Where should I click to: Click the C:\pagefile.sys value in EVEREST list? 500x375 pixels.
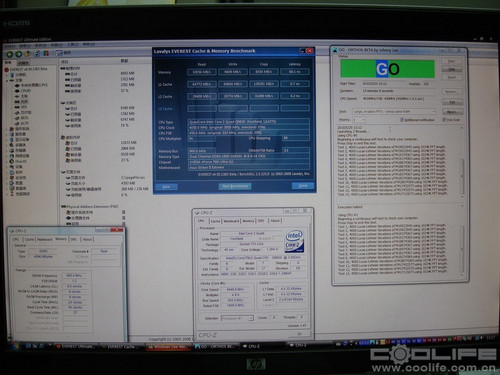coord(133,178)
